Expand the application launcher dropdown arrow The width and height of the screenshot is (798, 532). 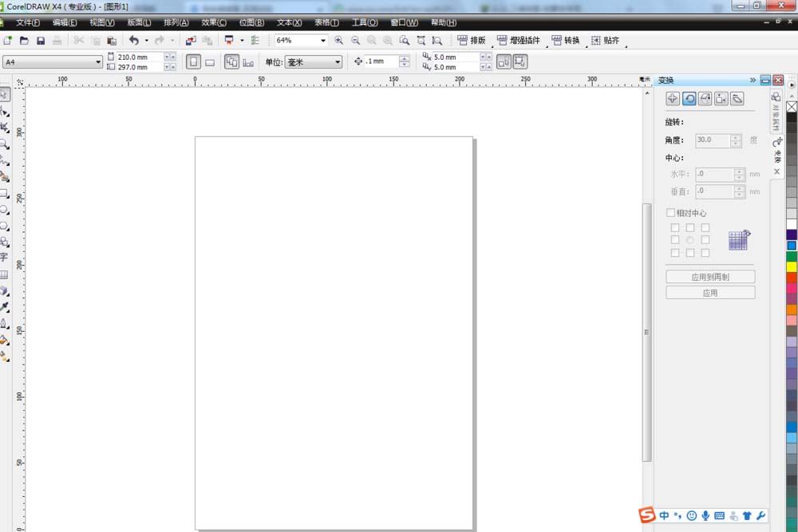[x=242, y=40]
